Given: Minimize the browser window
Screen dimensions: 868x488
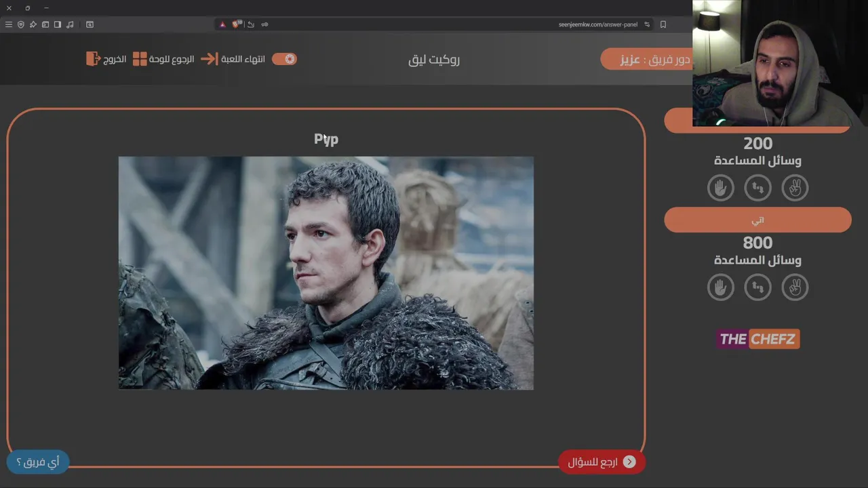Looking at the screenshot, I should pos(46,8).
